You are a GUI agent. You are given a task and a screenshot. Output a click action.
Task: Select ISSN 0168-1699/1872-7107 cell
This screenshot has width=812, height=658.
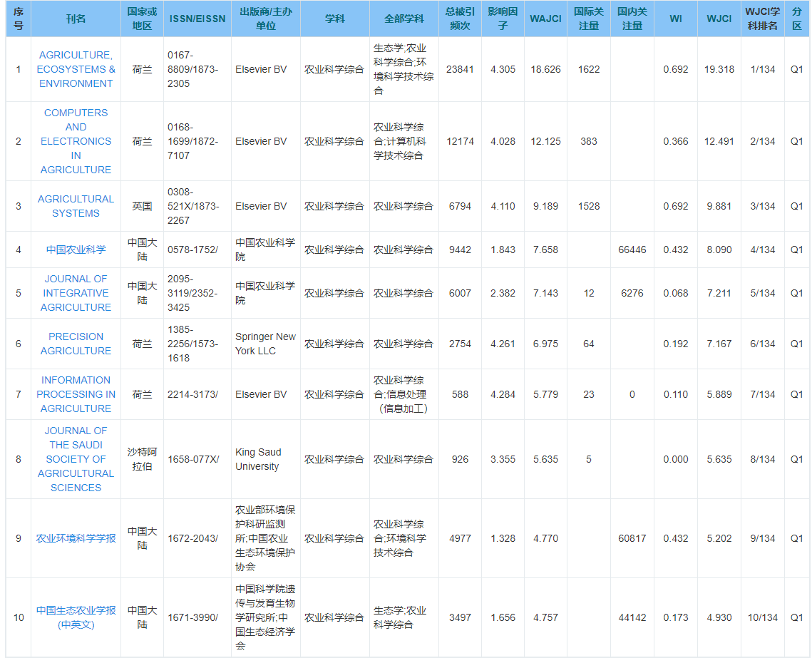tap(197, 141)
